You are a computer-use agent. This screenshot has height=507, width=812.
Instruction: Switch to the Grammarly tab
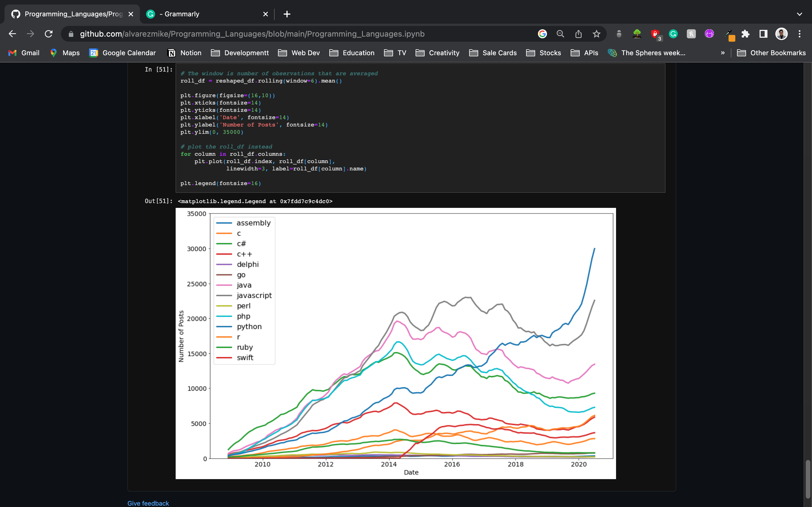201,14
